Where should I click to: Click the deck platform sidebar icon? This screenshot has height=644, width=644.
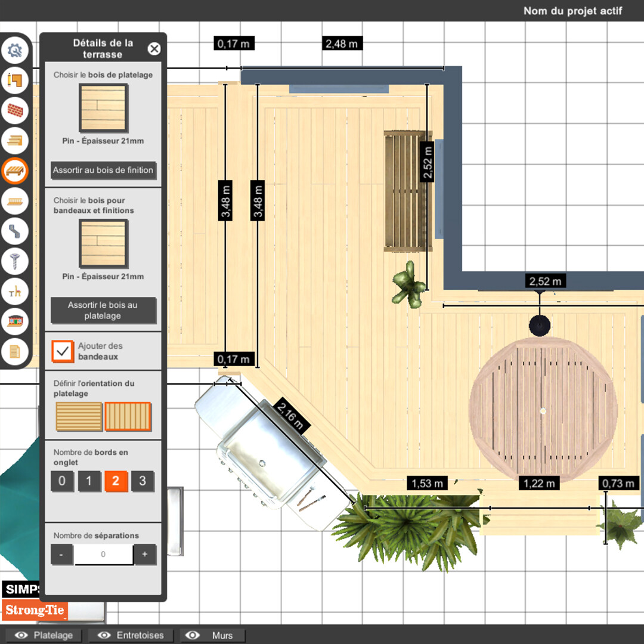pyautogui.click(x=15, y=171)
